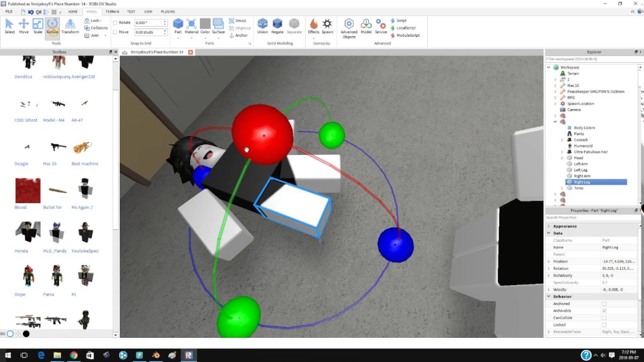Open Advanced Objects
The height and width of the screenshot is (362, 644).
349,28
